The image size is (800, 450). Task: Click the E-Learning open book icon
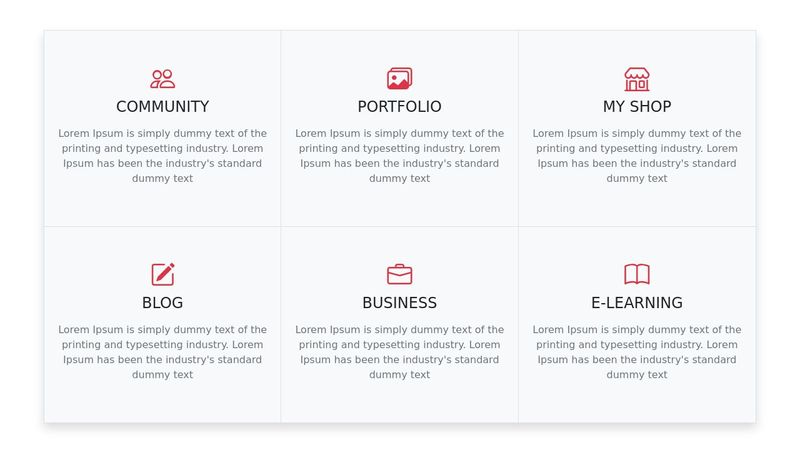(x=637, y=274)
